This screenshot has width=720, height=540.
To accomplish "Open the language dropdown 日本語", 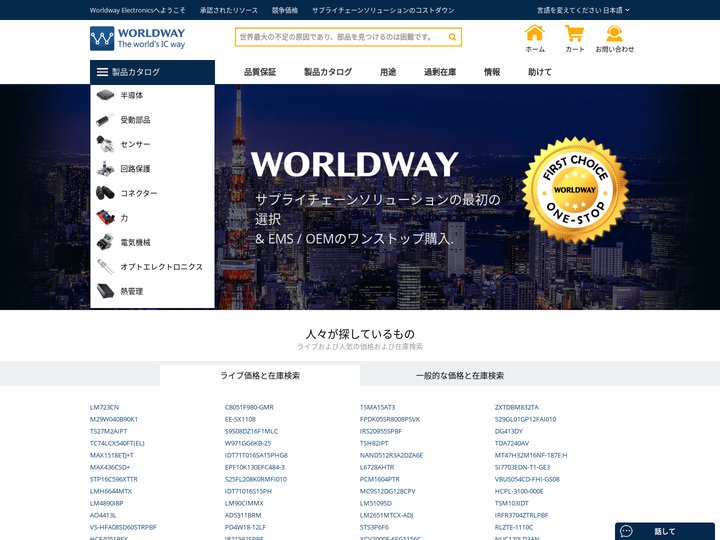I will click(616, 10).
